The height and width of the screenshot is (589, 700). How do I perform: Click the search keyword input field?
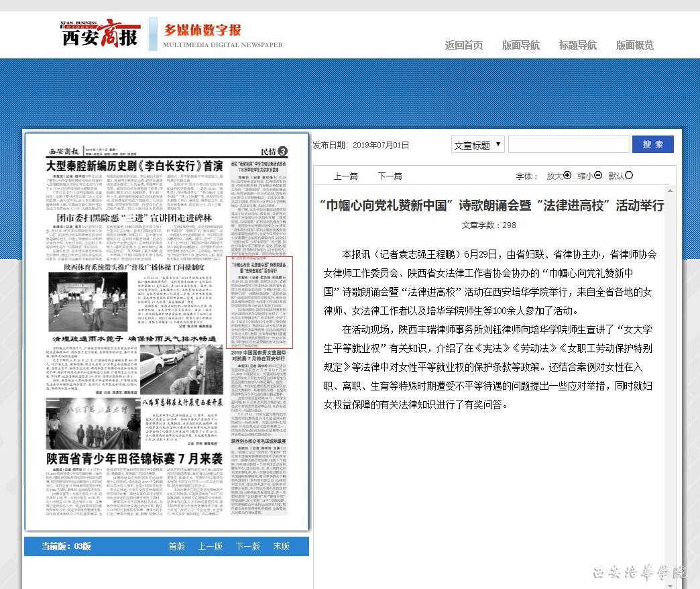click(x=569, y=145)
